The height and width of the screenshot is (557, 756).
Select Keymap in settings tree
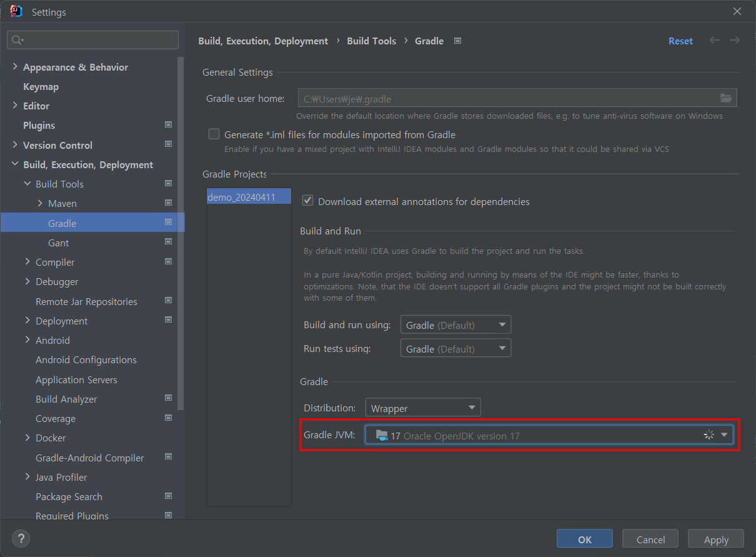(41, 86)
